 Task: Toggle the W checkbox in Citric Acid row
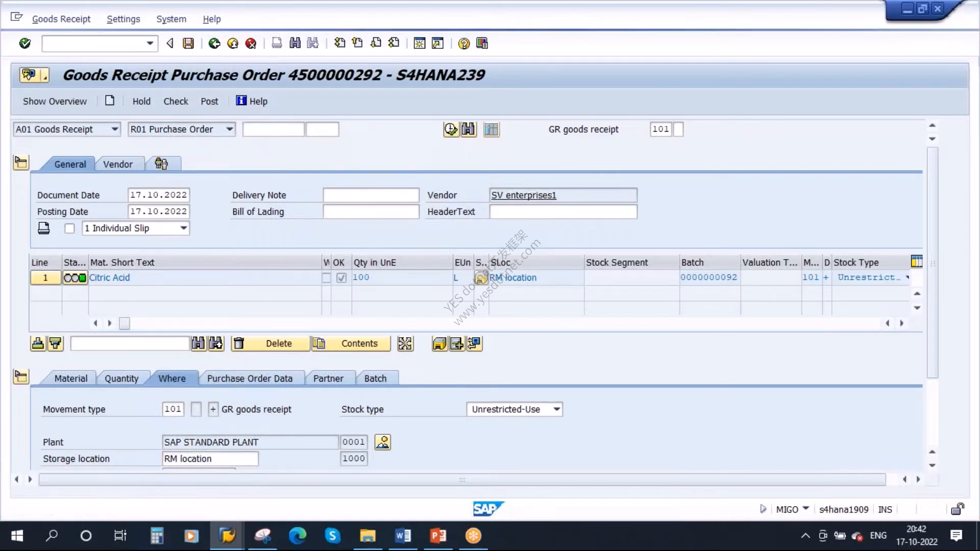(326, 278)
